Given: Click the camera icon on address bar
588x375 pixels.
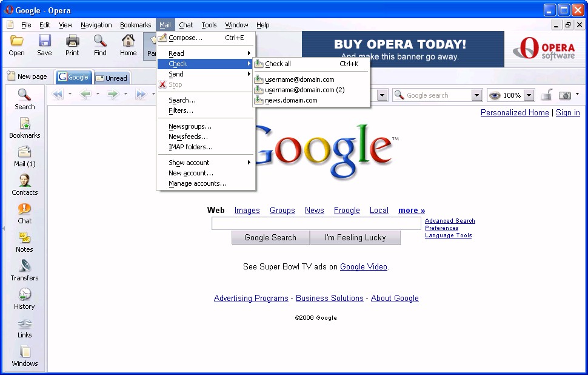Looking at the screenshot, I should point(565,95).
